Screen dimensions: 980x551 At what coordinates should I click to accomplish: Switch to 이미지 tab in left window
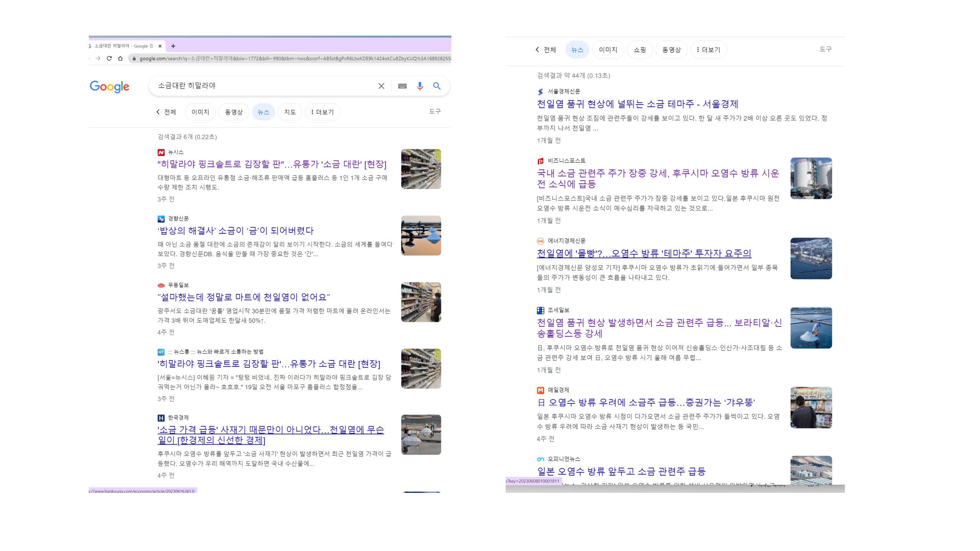point(200,112)
